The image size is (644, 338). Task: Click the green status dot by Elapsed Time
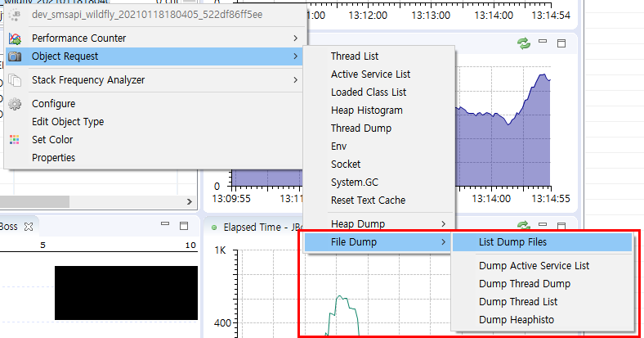coord(214,228)
